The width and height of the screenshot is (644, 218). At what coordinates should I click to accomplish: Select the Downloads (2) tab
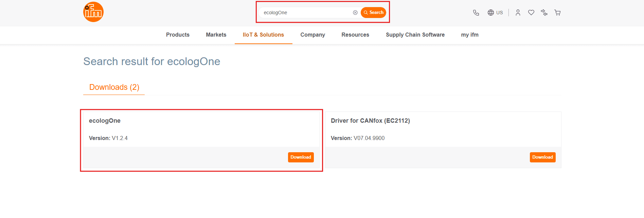click(114, 87)
